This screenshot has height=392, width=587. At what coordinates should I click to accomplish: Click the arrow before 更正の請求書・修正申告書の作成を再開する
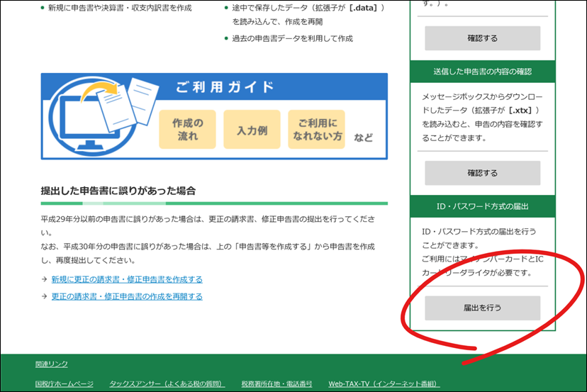[x=44, y=296]
